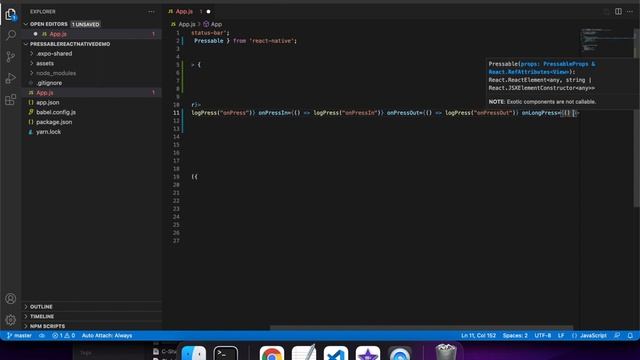Image resolution: width=640 pixels, height=360 pixels.
Task: Open Trash from the Dock
Action: tap(446, 352)
